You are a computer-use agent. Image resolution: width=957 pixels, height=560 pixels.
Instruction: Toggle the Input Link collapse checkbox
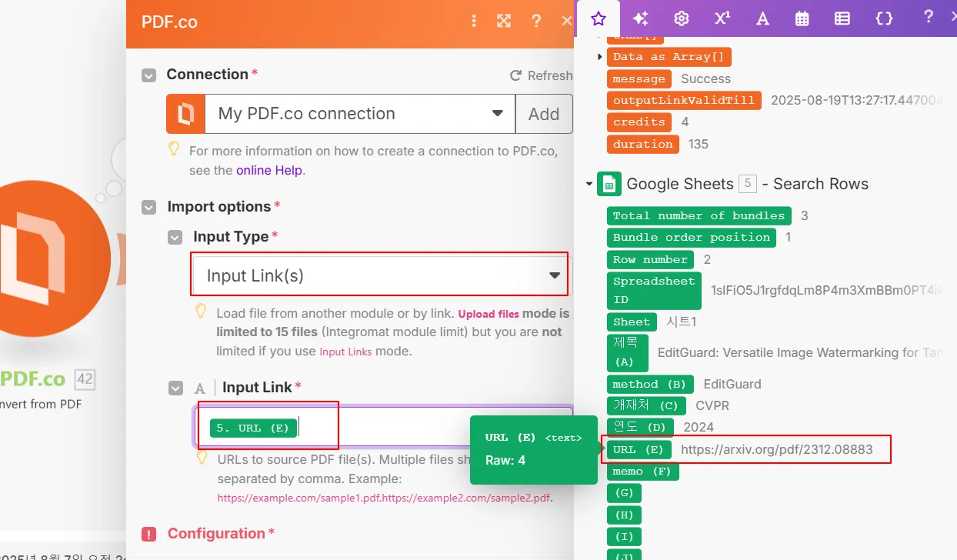[x=175, y=388]
